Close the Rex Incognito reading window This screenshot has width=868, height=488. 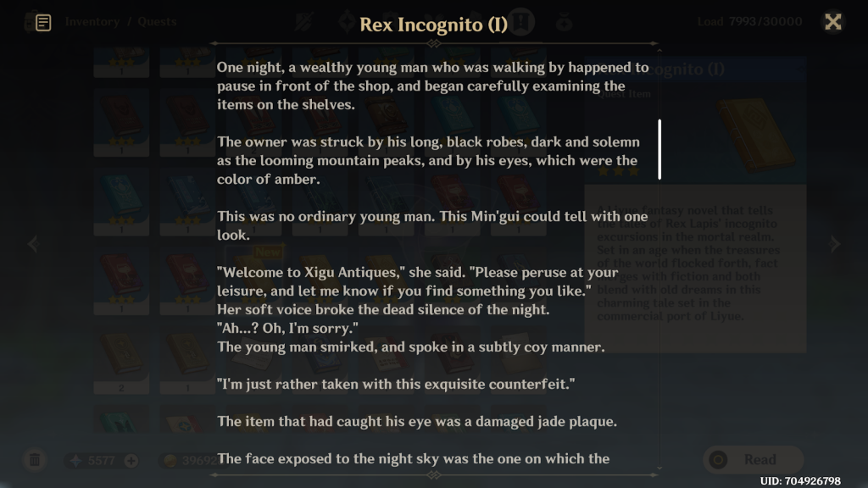click(832, 21)
